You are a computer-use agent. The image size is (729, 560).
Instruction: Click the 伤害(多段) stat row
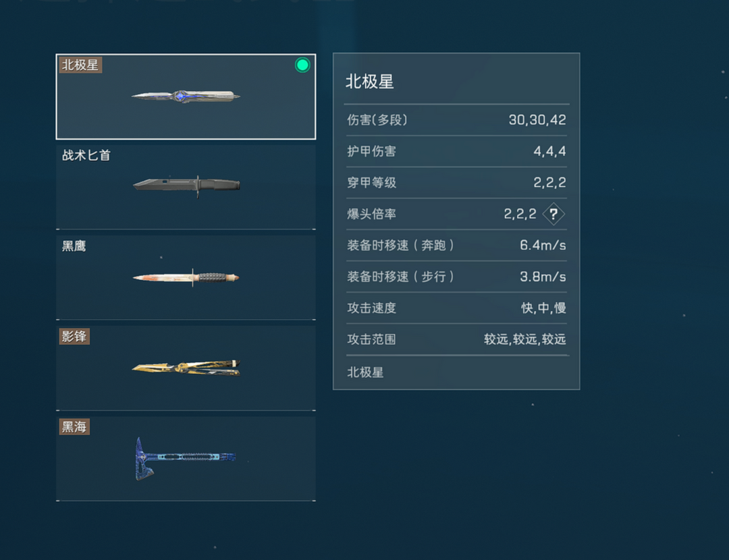point(456,120)
